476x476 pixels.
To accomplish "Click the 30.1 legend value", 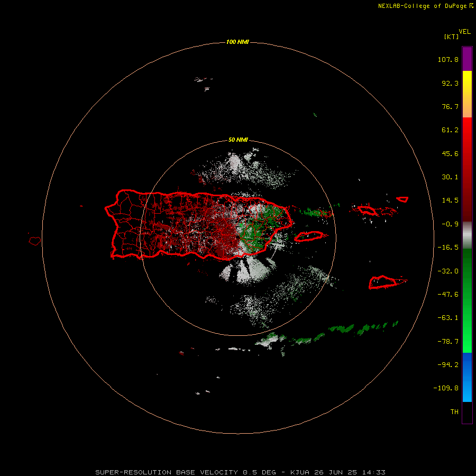I will (450, 177).
